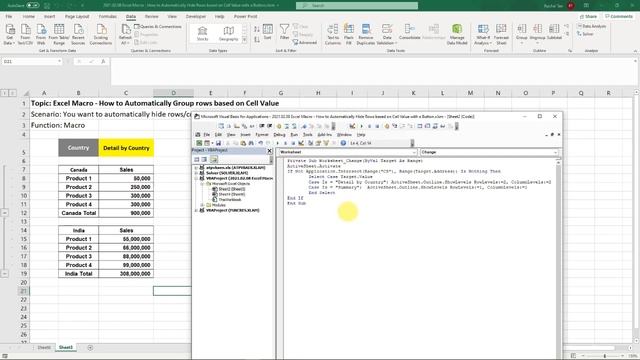Click the formula bar input area

[371, 71]
